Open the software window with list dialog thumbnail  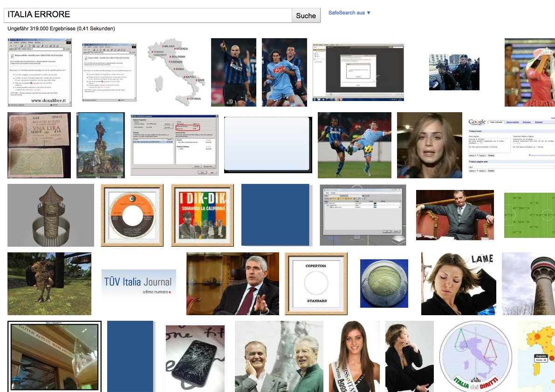[x=363, y=215]
